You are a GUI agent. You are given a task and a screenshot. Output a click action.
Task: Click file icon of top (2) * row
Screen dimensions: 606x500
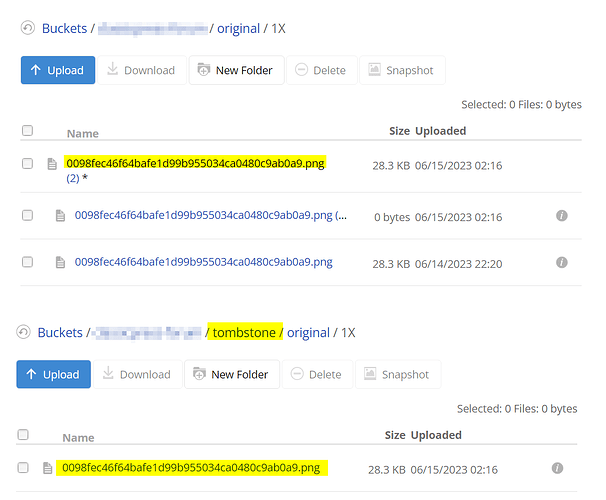click(x=52, y=164)
